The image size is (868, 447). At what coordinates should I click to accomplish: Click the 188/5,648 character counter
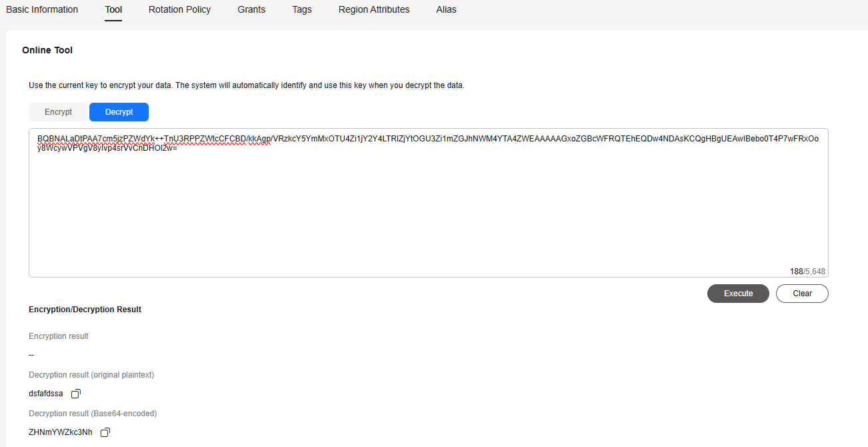tap(807, 272)
